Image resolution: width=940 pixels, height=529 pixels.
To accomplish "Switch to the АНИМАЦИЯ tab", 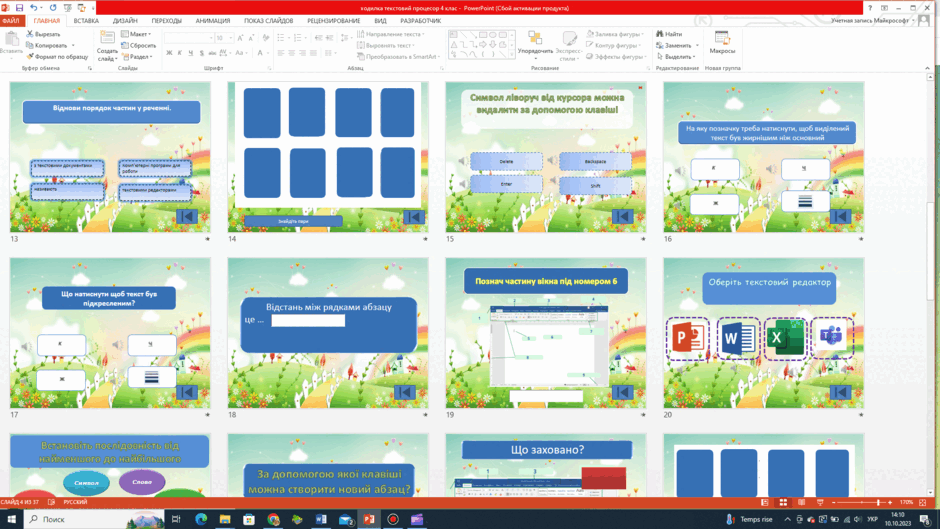I will (212, 20).
